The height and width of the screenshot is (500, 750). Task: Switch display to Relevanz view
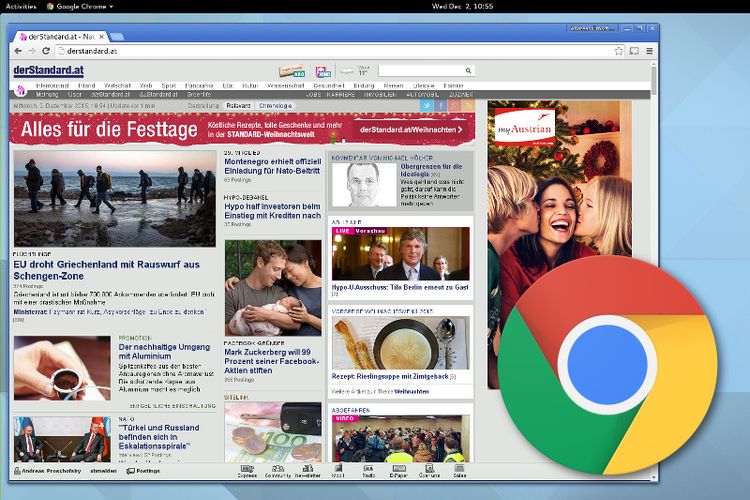pyautogui.click(x=239, y=105)
